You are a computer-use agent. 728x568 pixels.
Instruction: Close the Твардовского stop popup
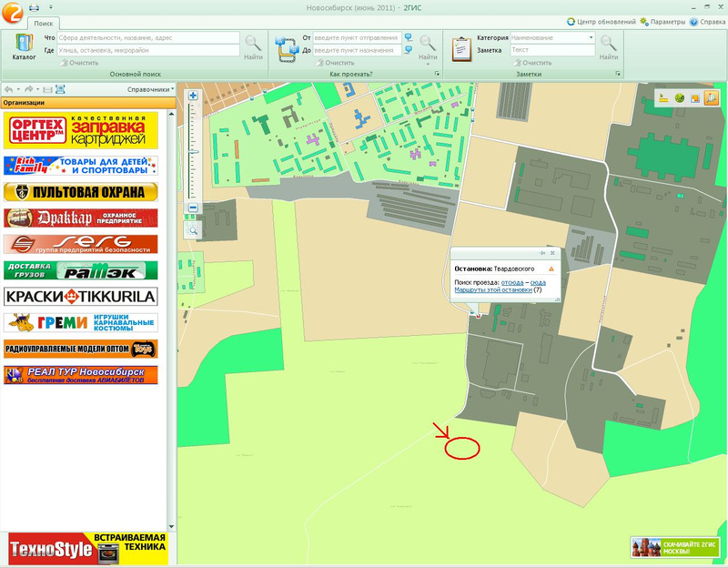tap(552, 253)
